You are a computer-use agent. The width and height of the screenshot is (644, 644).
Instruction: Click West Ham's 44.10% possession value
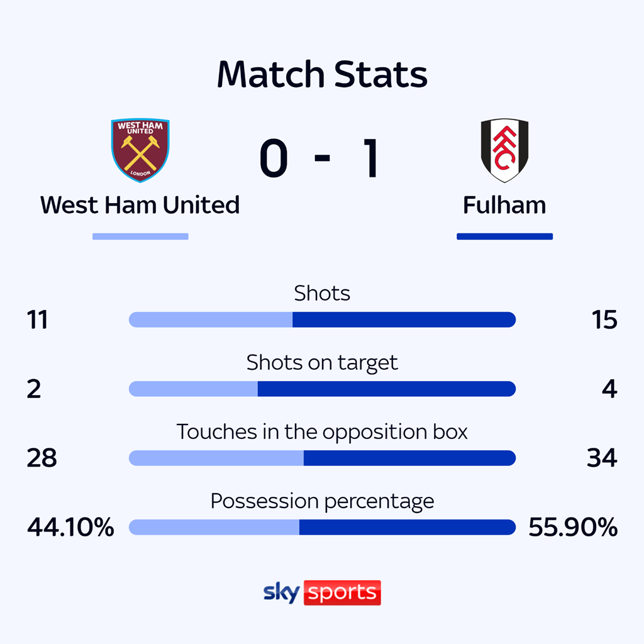[x=70, y=527]
